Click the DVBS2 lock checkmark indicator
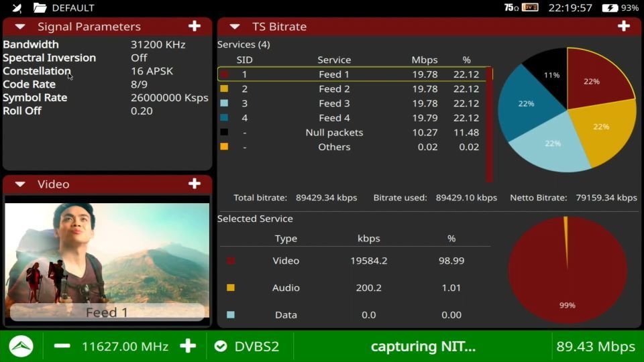The width and height of the screenshot is (644, 362). 220,347
